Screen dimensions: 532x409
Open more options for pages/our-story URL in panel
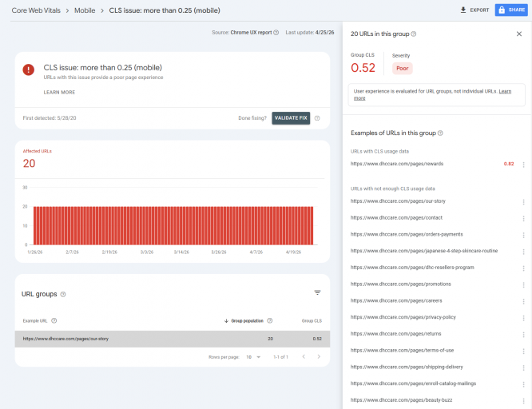coord(523,202)
